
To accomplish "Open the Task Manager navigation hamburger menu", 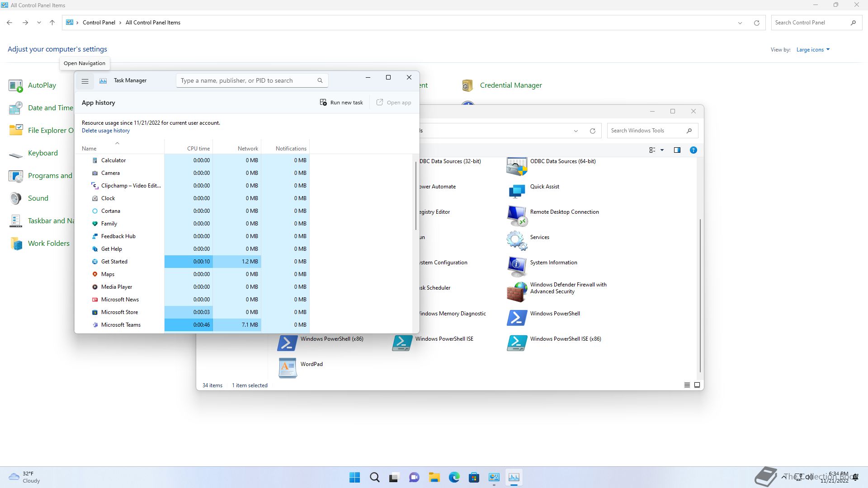I will click(x=85, y=81).
